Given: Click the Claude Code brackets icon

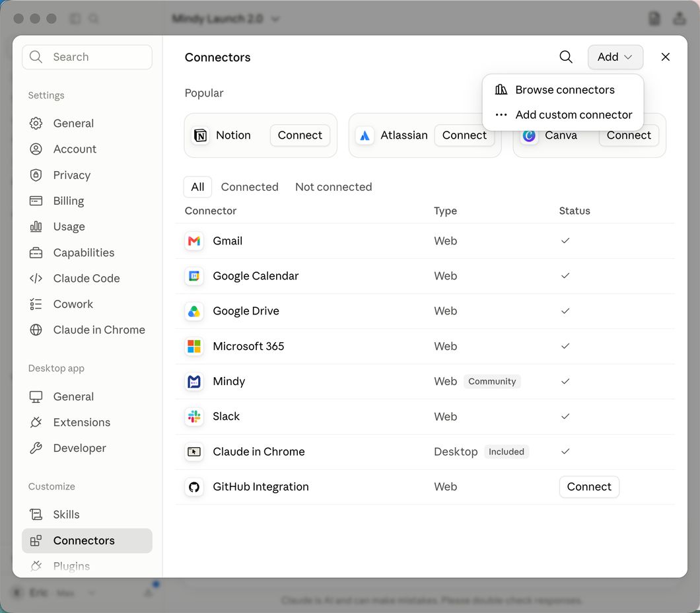Looking at the screenshot, I should 36,279.
